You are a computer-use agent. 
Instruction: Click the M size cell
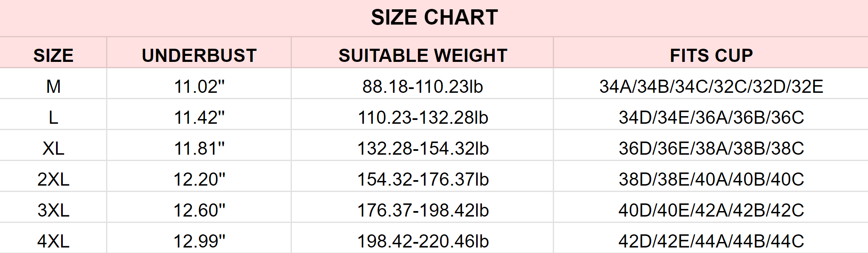tap(53, 86)
